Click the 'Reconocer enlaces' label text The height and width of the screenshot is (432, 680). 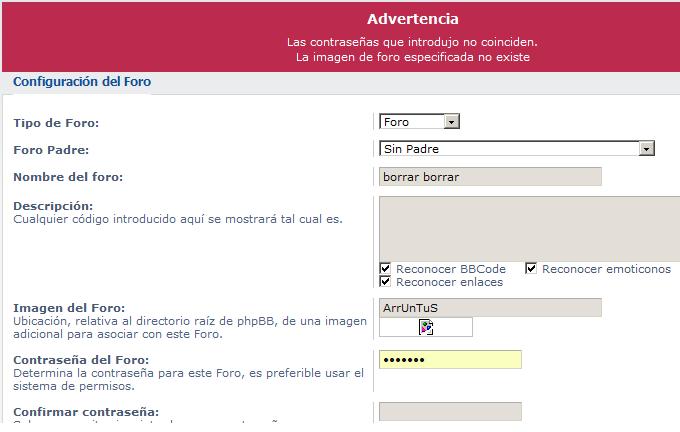tap(449, 282)
